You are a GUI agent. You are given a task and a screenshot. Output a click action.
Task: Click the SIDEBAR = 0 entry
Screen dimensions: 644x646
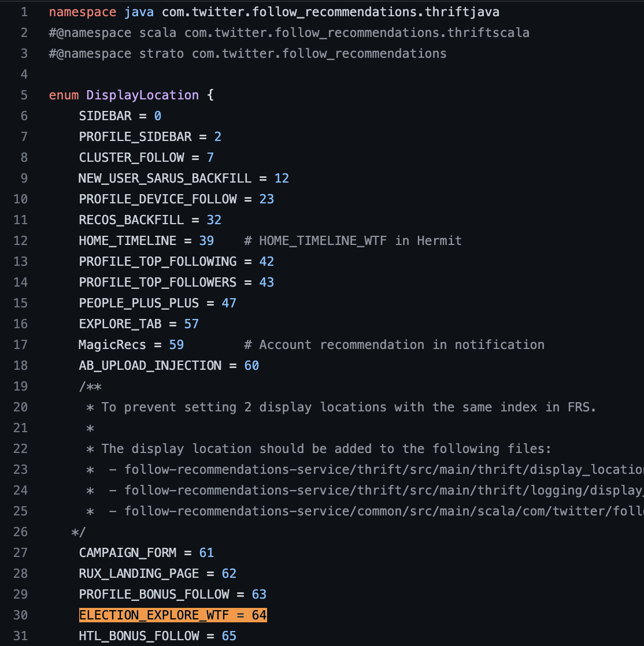tap(120, 116)
